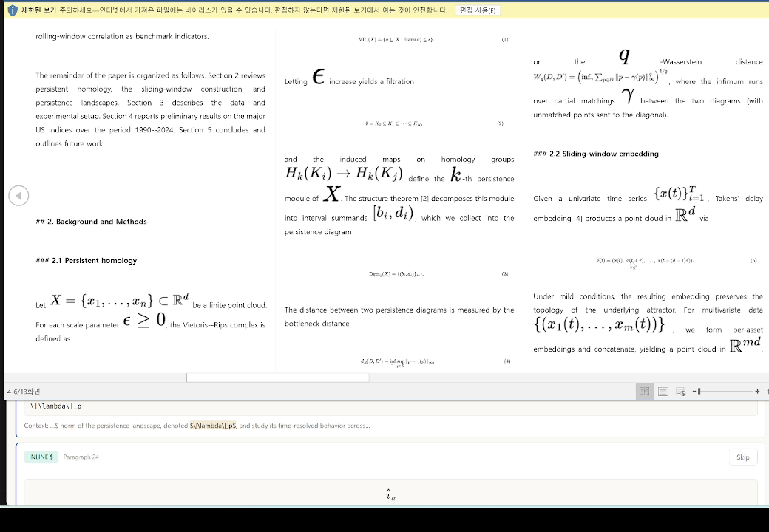Click the Paragraph 24 label
The image size is (769, 532).
tap(81, 457)
